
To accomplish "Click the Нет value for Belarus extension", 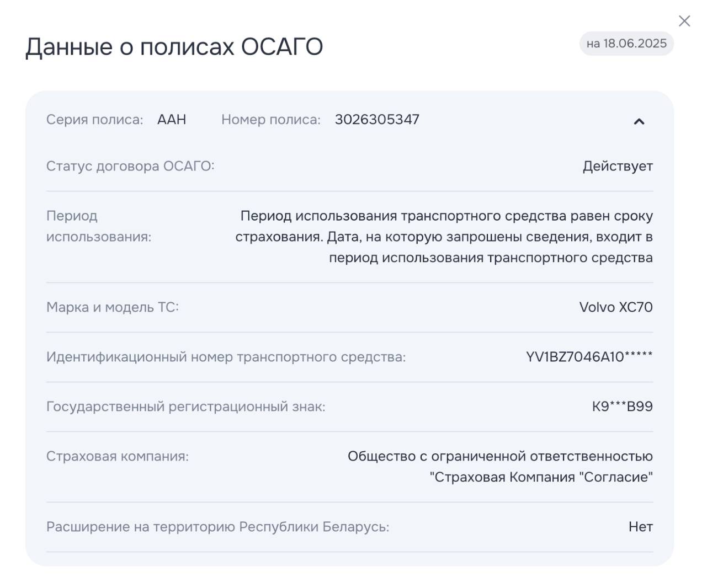I will point(640,527).
